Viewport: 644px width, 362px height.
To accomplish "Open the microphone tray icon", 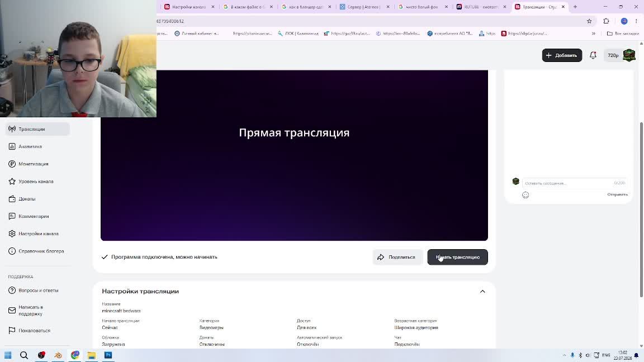I will click(x=572, y=355).
